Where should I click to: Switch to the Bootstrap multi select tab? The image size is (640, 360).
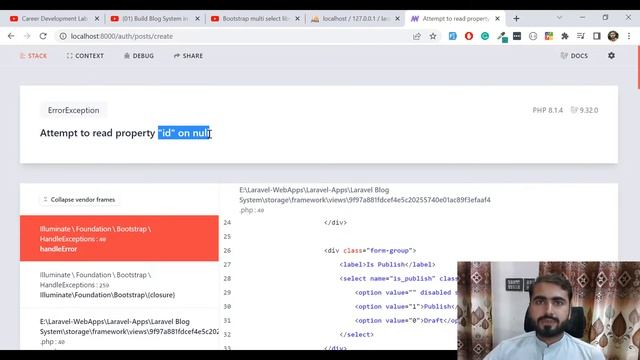pos(255,19)
